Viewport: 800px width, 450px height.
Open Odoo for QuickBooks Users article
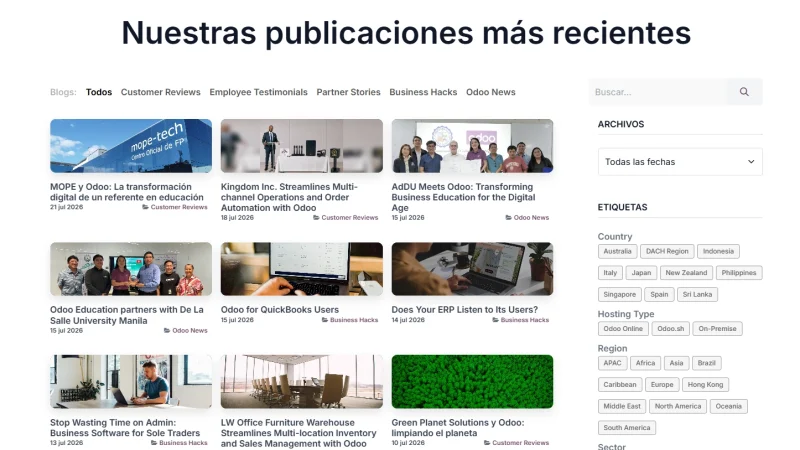(x=280, y=310)
